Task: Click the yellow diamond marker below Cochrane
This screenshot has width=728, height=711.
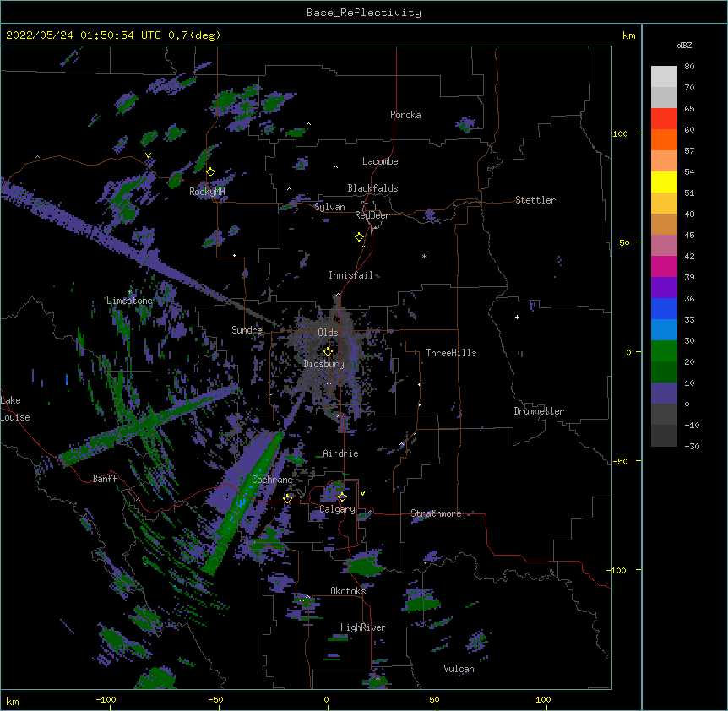Action: (x=287, y=498)
